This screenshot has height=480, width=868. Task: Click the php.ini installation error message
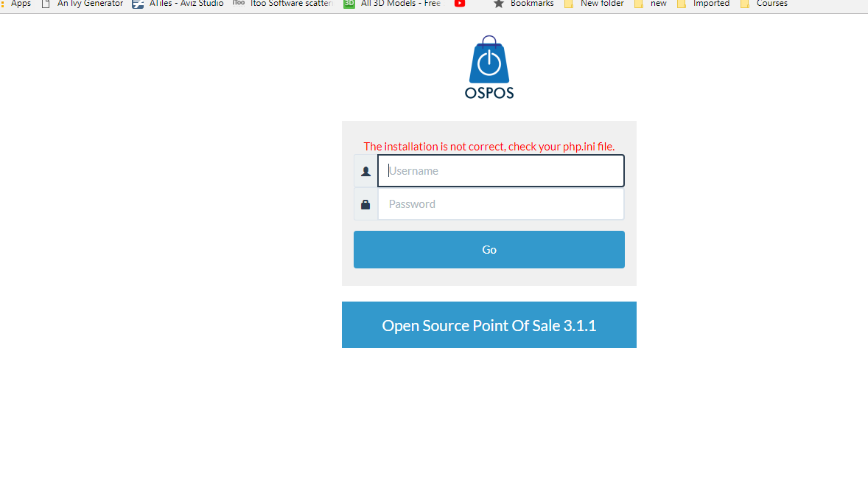coord(489,146)
